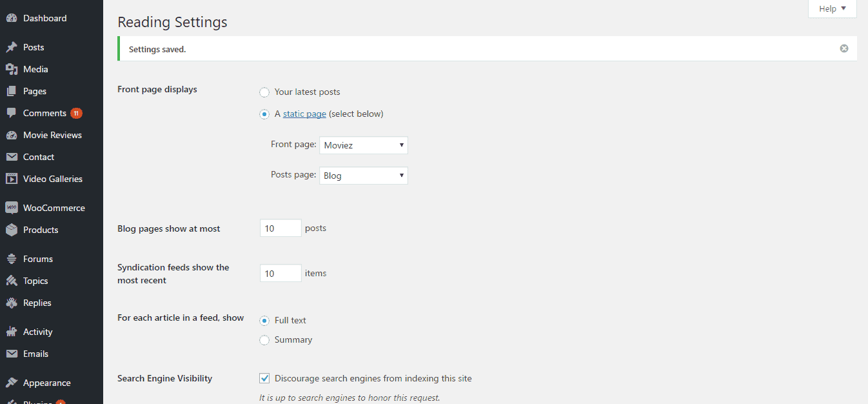Click the Comments speech bubble icon

tap(11, 113)
